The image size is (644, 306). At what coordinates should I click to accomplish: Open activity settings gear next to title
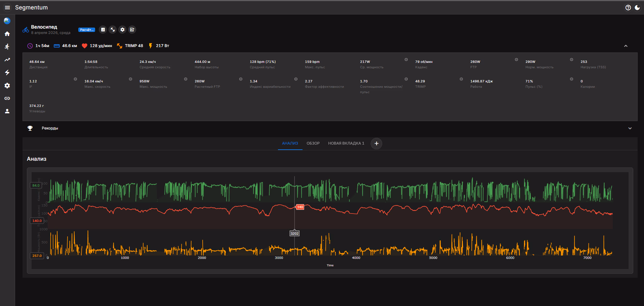click(122, 30)
